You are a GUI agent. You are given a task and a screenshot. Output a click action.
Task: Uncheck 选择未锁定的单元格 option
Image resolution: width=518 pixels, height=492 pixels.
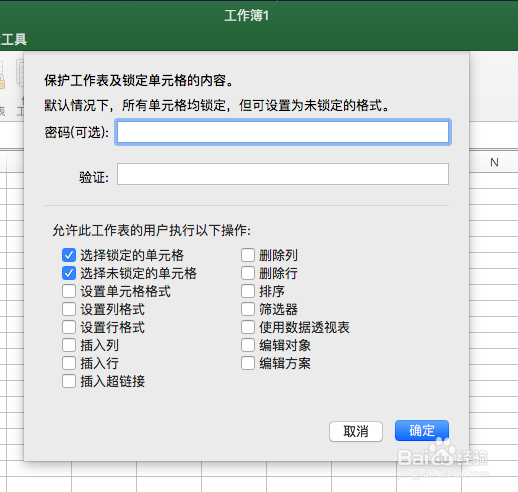[x=69, y=273]
